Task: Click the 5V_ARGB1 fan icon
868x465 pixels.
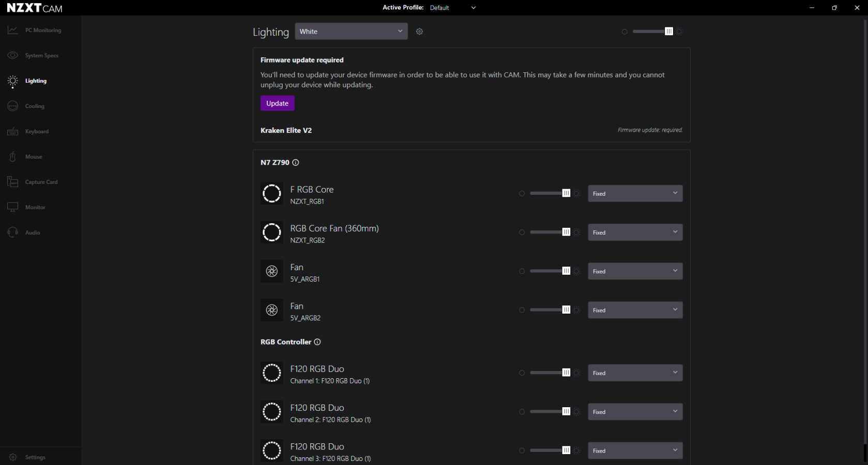Action: 272,271
